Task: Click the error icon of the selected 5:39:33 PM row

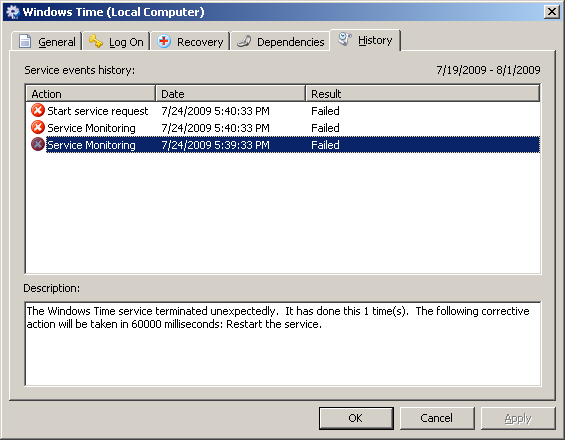Action: point(38,145)
